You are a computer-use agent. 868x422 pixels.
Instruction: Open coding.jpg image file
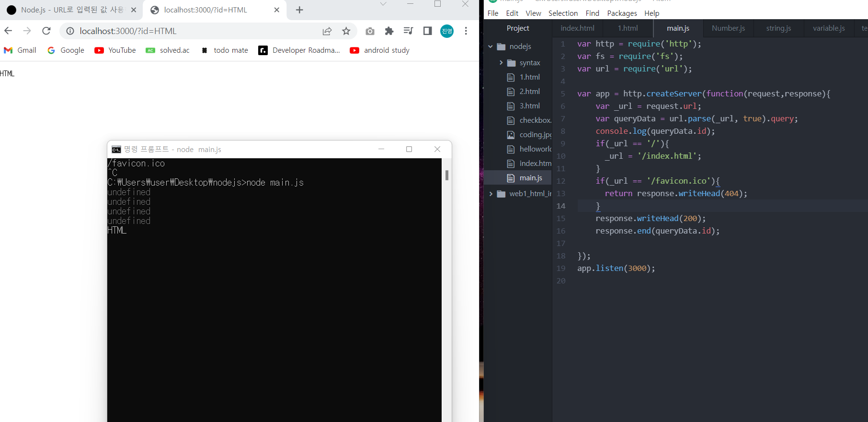529,135
